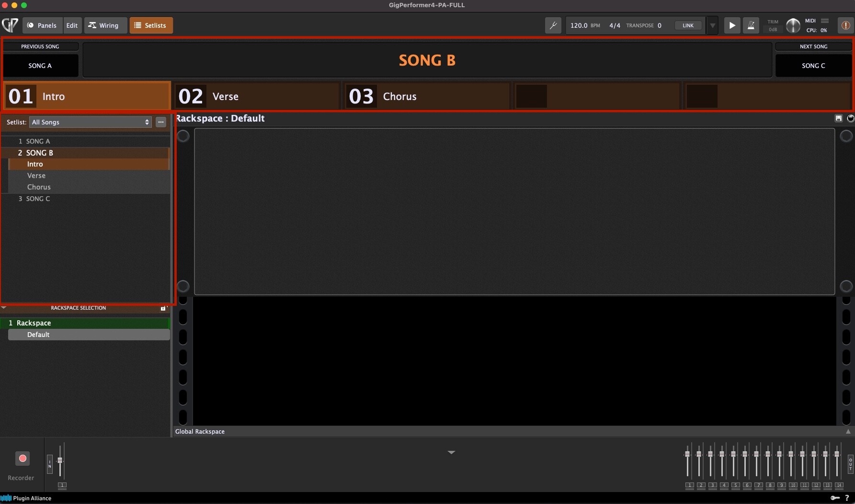Open the tuner with the tuning fork icon
Image resolution: width=855 pixels, height=504 pixels.
coord(553,25)
